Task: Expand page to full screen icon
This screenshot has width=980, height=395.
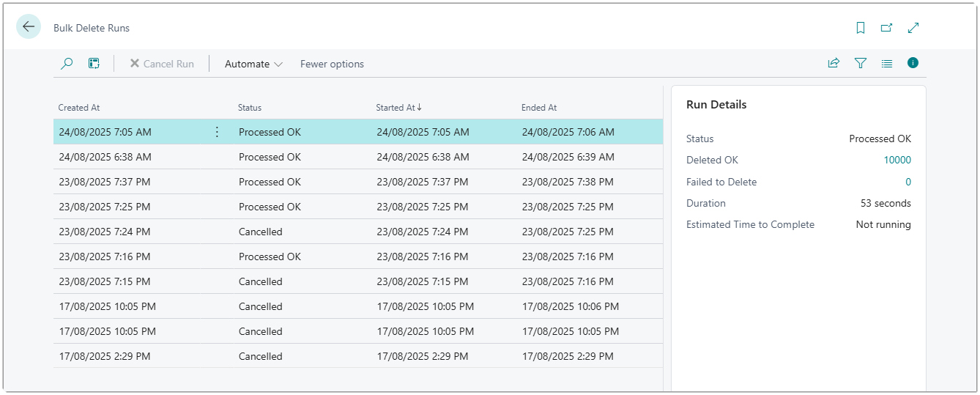Action: coord(913,28)
